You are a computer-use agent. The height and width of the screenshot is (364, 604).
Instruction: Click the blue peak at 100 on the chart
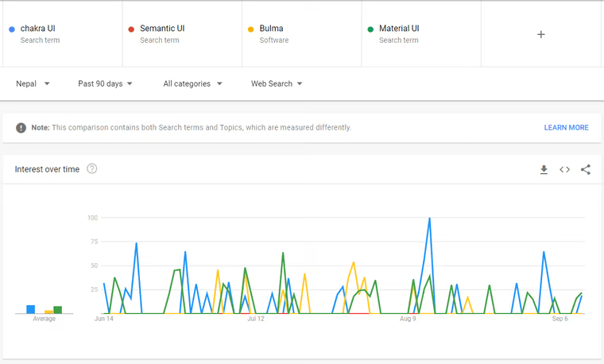[429, 219]
